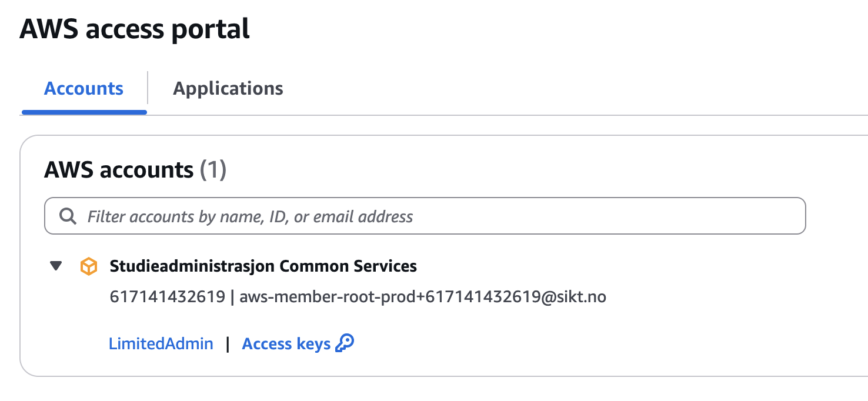Click the account count (1) label

[213, 170]
